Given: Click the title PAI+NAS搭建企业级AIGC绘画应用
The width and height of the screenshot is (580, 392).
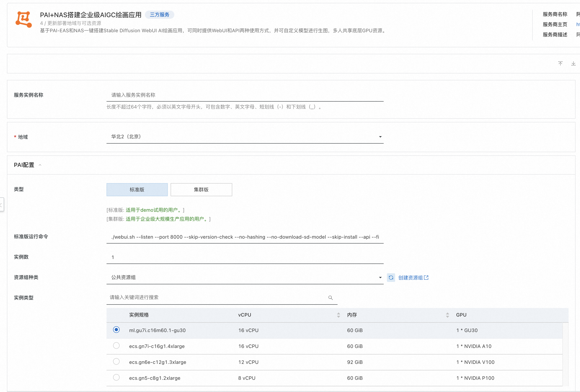Looking at the screenshot, I should point(91,15).
